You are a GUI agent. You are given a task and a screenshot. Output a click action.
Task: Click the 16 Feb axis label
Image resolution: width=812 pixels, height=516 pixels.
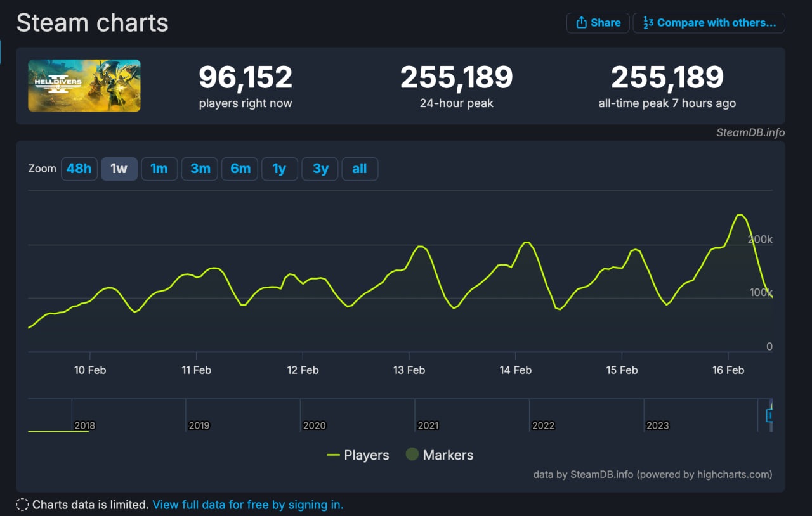728,370
